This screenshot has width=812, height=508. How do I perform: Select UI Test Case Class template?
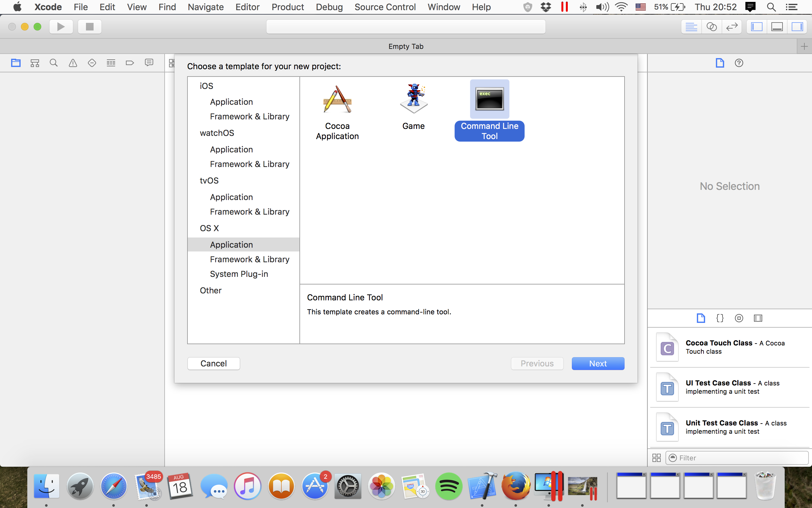730,387
